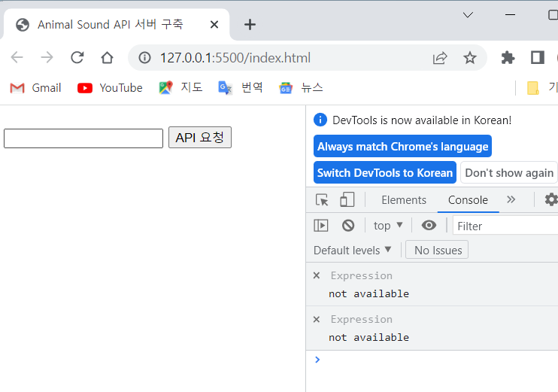Click the console prompt line
The height and width of the screenshot is (392, 558).
tap(432, 360)
